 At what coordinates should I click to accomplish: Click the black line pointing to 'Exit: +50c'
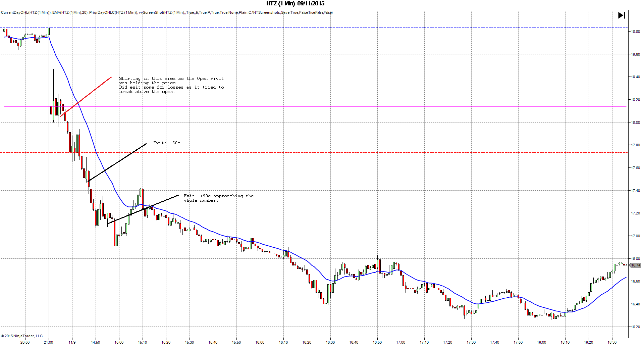click(x=117, y=162)
